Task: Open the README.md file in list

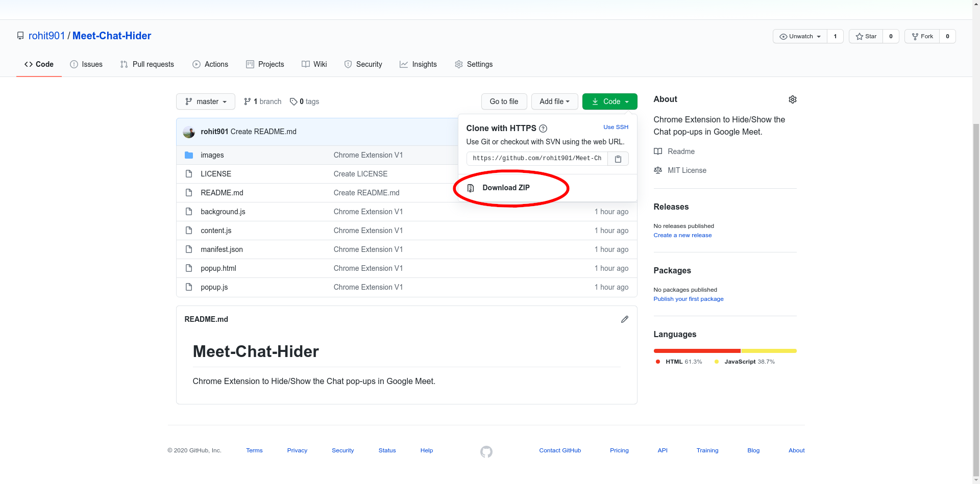Action: point(222,193)
